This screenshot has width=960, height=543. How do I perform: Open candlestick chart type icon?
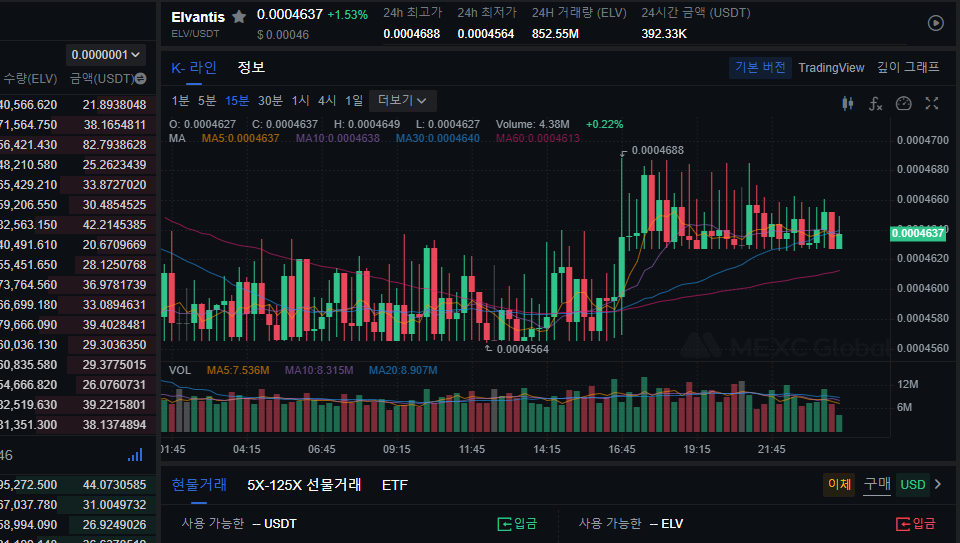point(848,103)
